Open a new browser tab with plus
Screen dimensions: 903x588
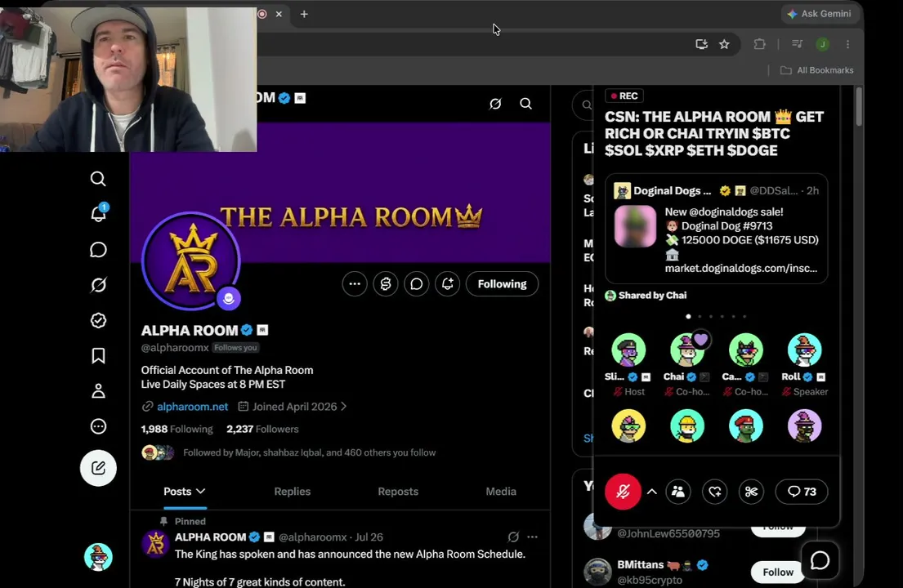click(304, 14)
